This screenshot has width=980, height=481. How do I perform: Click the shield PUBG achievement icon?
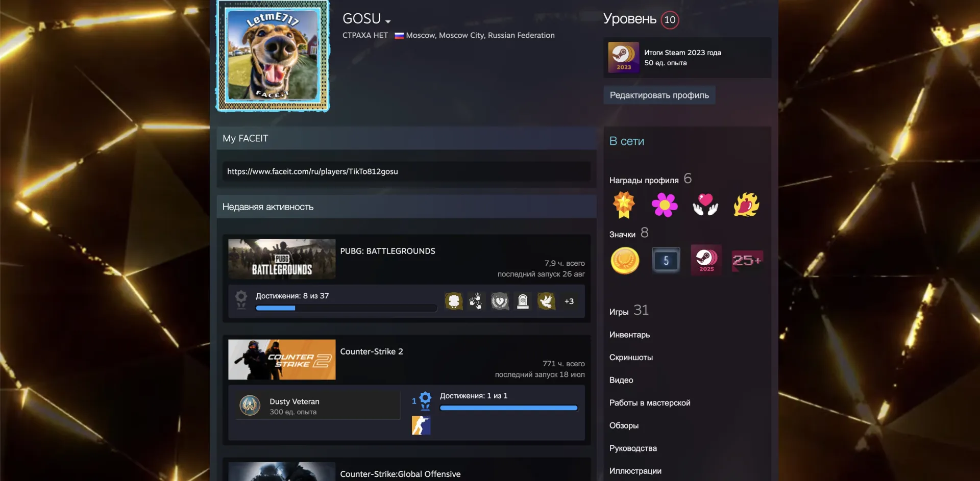click(500, 301)
